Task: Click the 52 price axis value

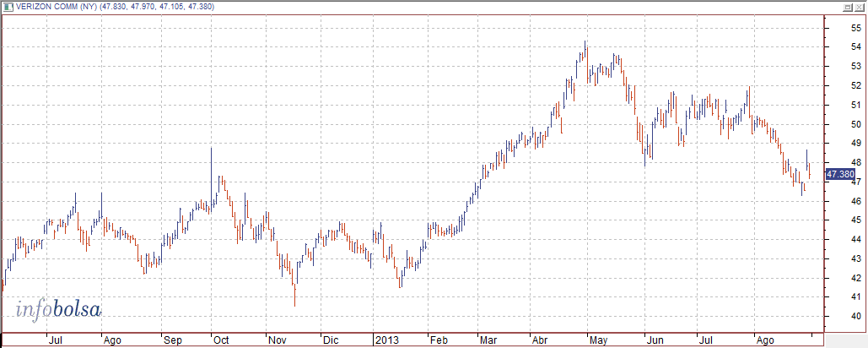Action: pos(856,85)
